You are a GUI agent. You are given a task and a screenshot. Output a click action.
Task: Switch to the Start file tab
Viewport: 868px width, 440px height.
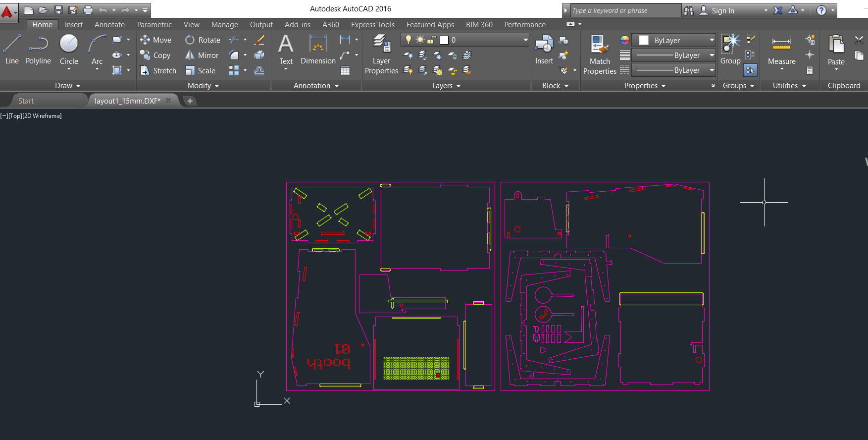(x=26, y=101)
